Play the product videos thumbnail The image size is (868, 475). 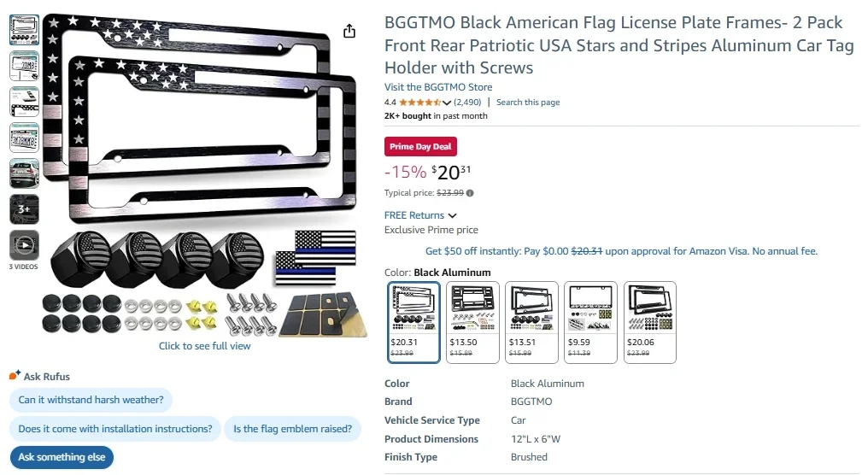(x=24, y=245)
